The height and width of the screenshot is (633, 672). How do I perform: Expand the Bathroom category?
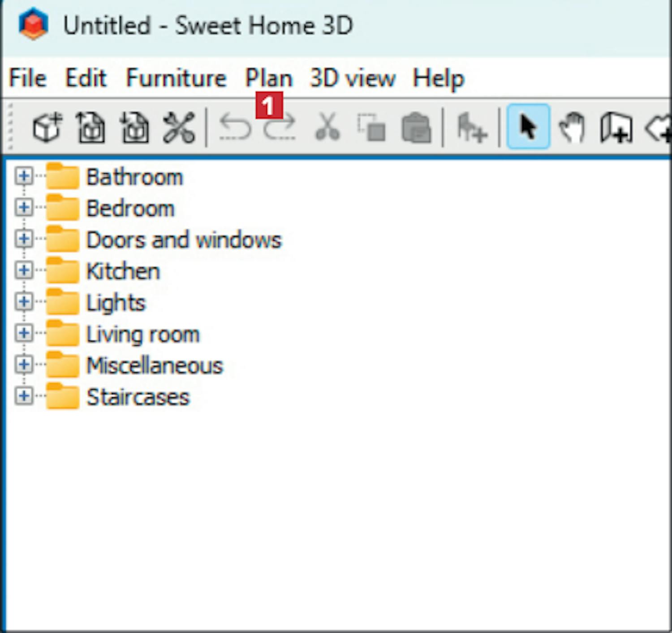24,176
